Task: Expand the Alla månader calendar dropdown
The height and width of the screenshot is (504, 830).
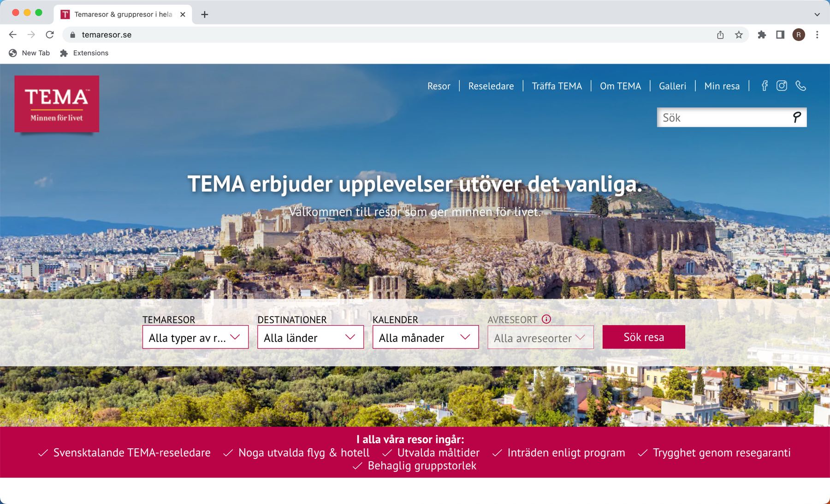Action: (x=426, y=337)
